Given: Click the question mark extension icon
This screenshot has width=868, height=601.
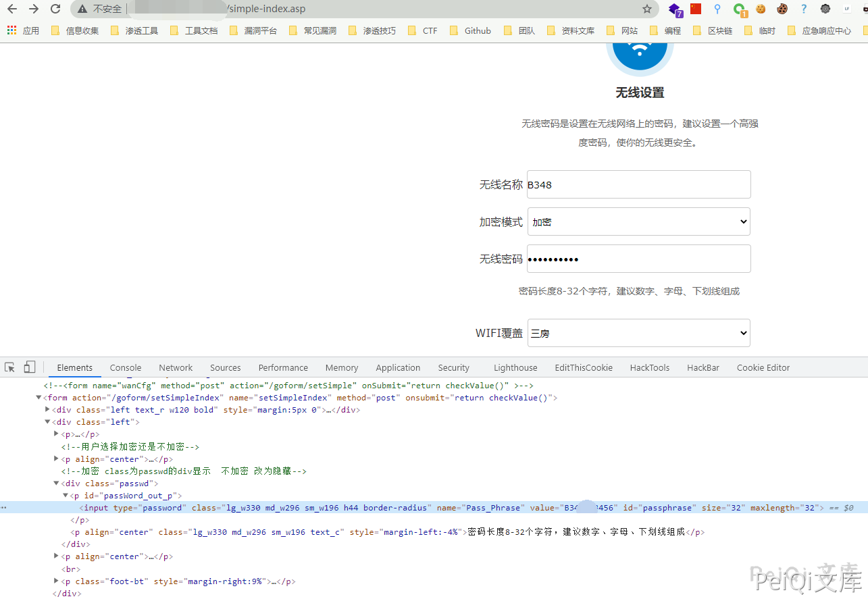Looking at the screenshot, I should click(803, 9).
